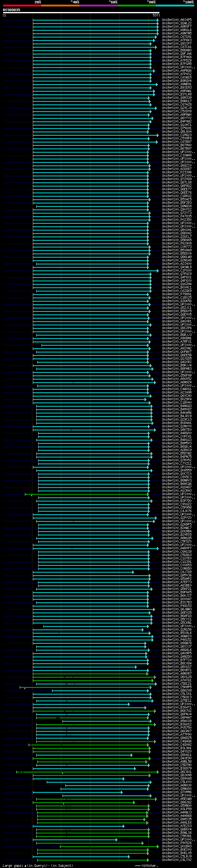Open entry UniRef100_Q4KTE0
This screenshot has width=197, height=868.
click(177, 430)
